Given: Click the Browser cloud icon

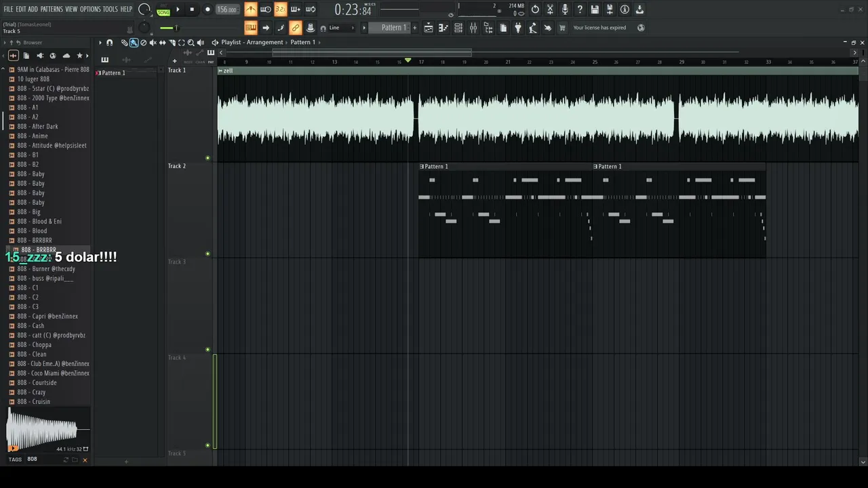Looking at the screenshot, I should [x=66, y=56].
